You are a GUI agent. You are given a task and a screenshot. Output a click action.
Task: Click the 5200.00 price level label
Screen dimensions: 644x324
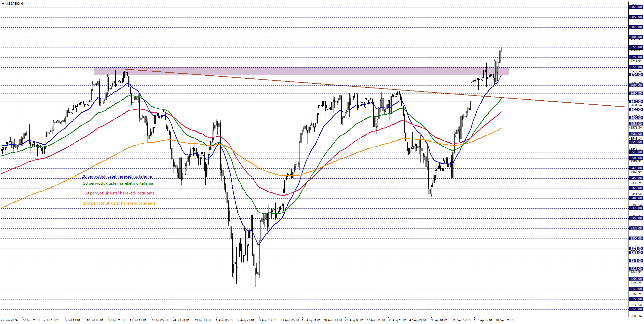coord(636,279)
